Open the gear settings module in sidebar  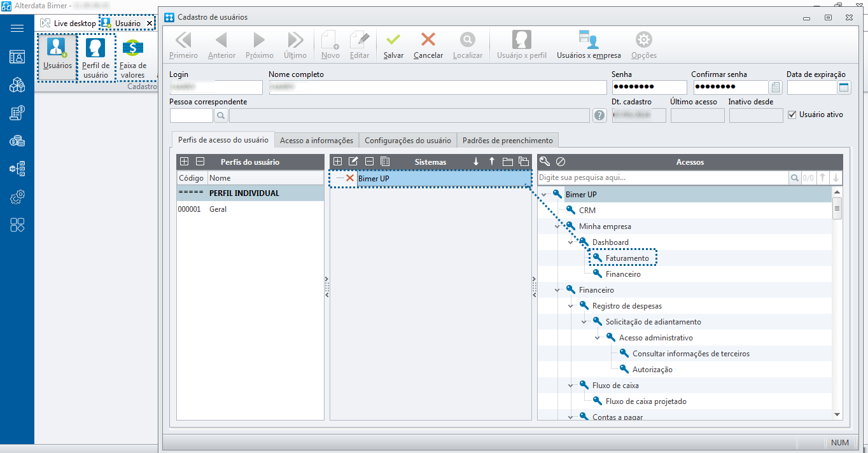[17, 197]
